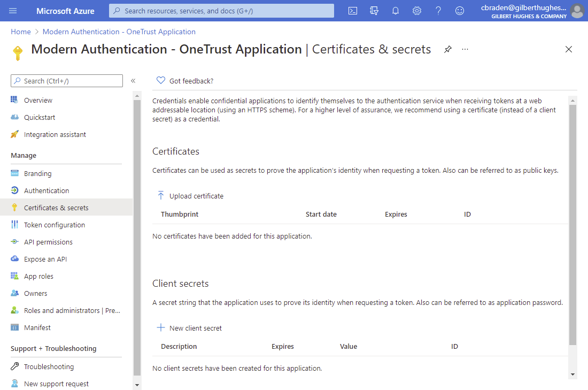
Task: Click the user account avatar
Action: (x=577, y=11)
